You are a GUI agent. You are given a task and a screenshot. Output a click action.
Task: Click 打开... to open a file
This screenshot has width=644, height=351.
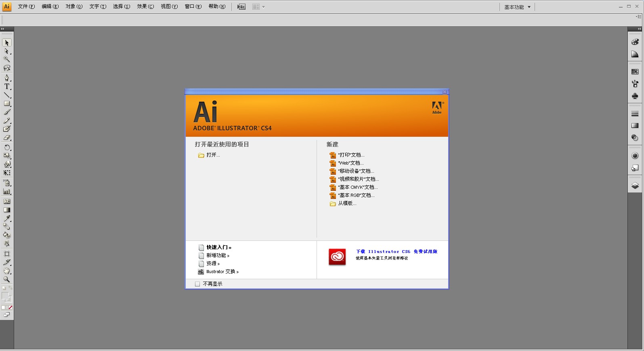[x=209, y=155]
